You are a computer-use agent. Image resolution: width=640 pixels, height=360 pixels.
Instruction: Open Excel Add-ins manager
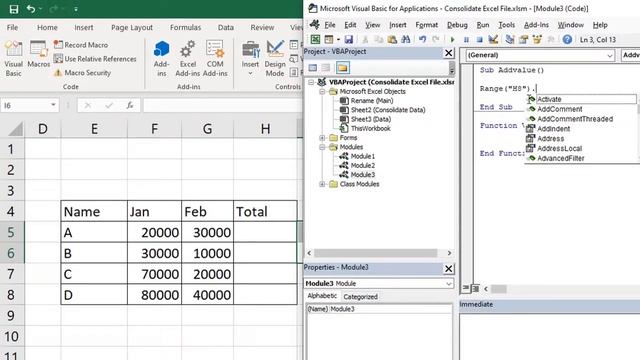188,59
